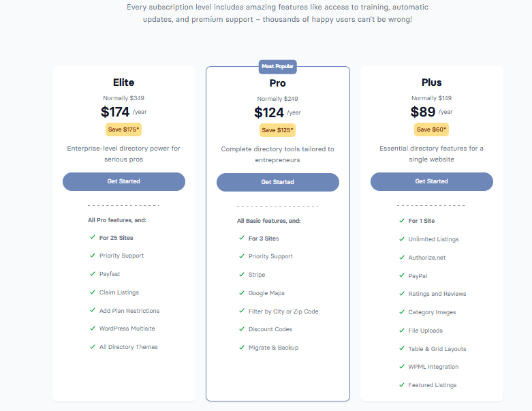Click checkmark beside PayPal feature
Image resolution: width=532 pixels, height=411 pixels.
(x=402, y=276)
